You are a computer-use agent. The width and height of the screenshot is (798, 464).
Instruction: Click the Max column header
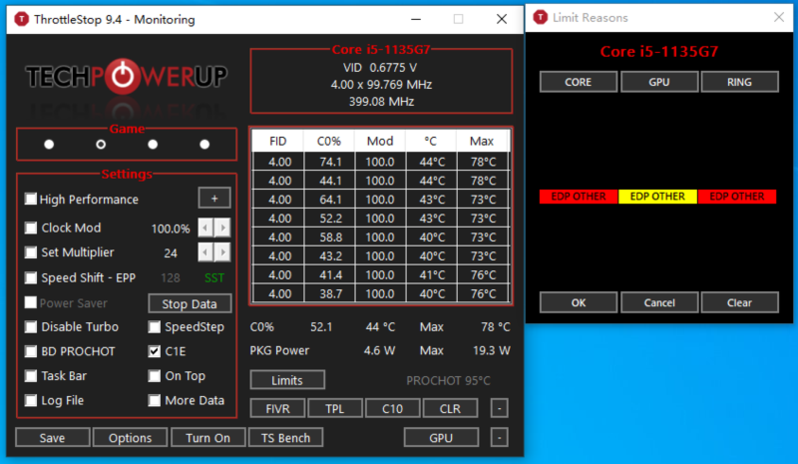[x=482, y=141]
